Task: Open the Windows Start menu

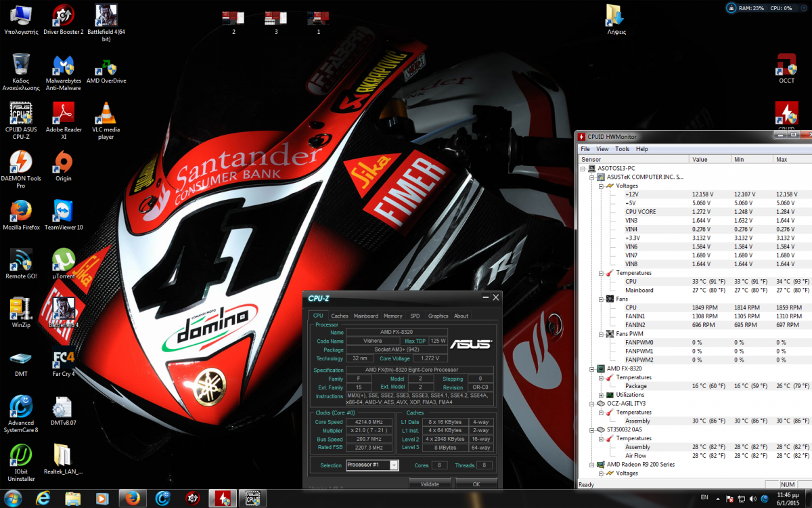Action: tap(14, 498)
